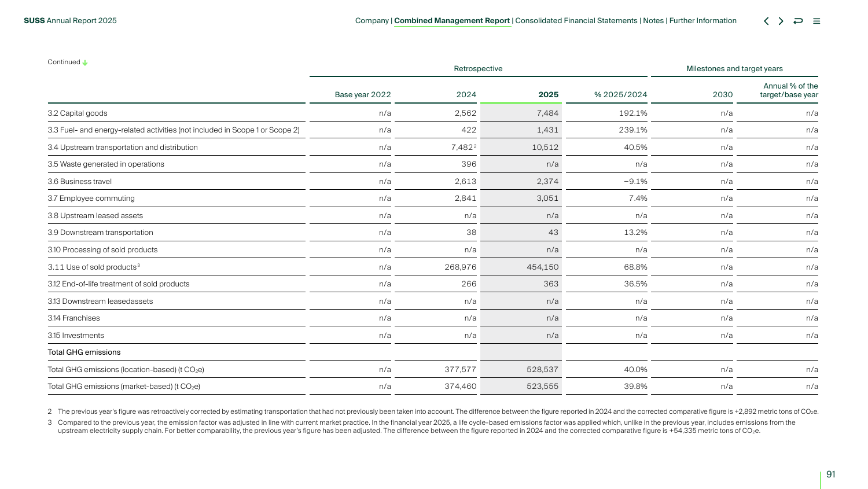Select the Total GHG emissions heading
The width and height of the screenshot is (868, 489).
pos(84,352)
